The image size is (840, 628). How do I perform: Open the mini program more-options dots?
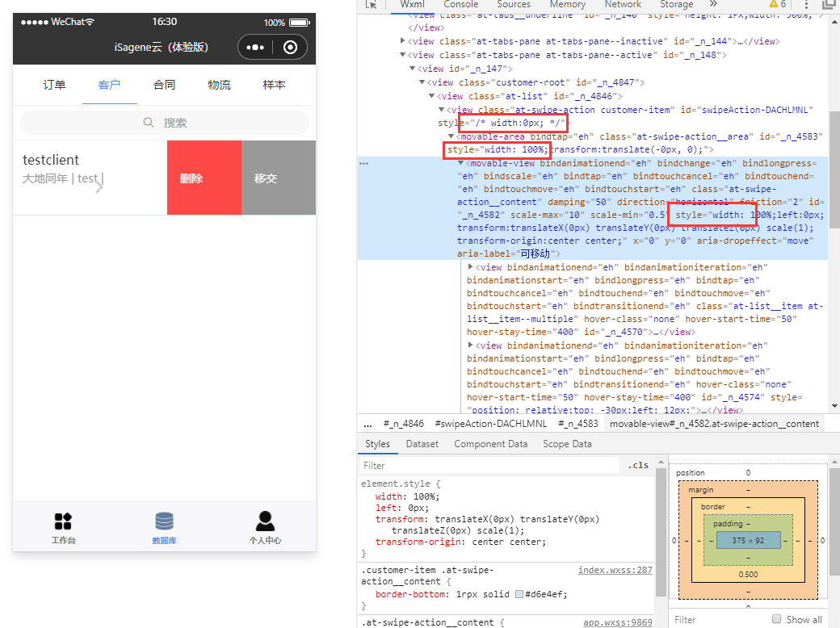[255, 48]
